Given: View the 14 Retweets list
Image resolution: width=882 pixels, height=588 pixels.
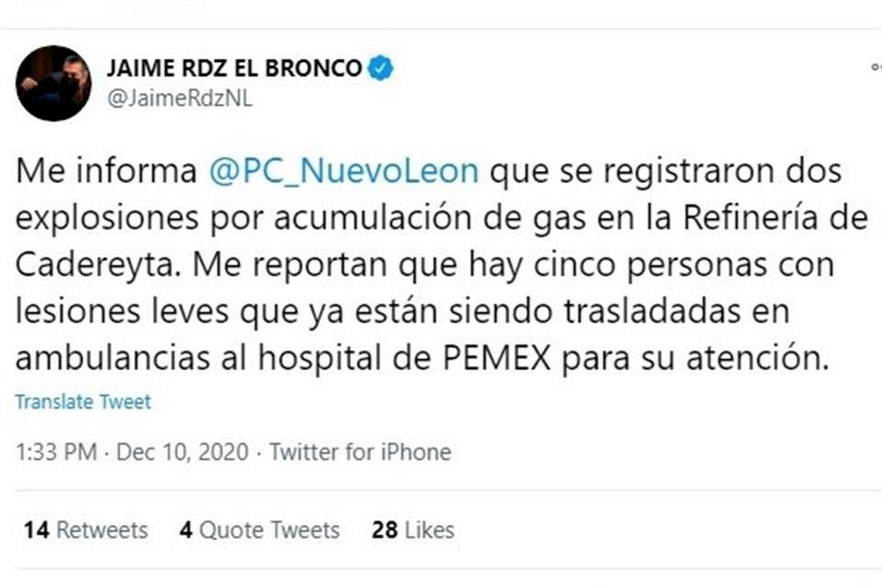Looking at the screenshot, I should 85,530.
